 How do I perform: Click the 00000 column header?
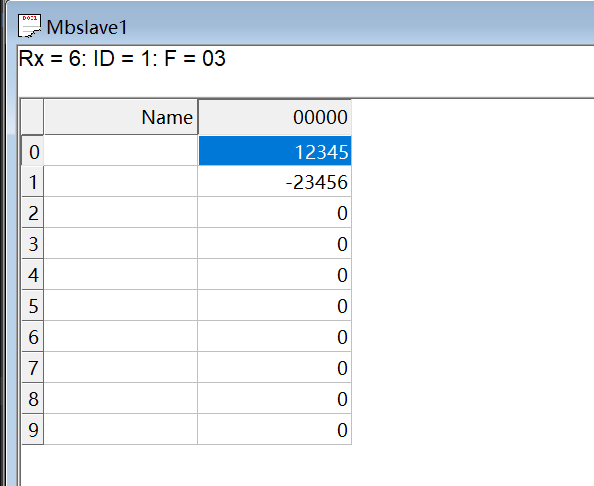(x=275, y=117)
